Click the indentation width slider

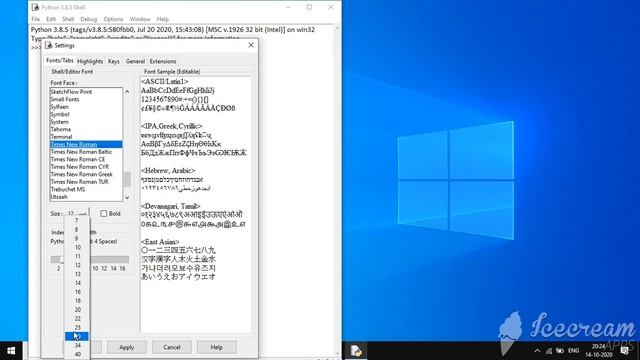click(x=90, y=260)
